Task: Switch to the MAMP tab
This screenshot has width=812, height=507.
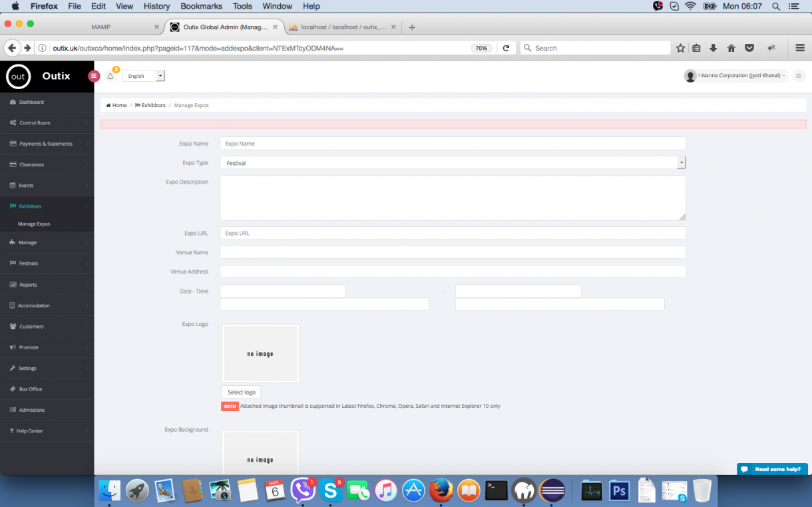Action: coord(100,27)
